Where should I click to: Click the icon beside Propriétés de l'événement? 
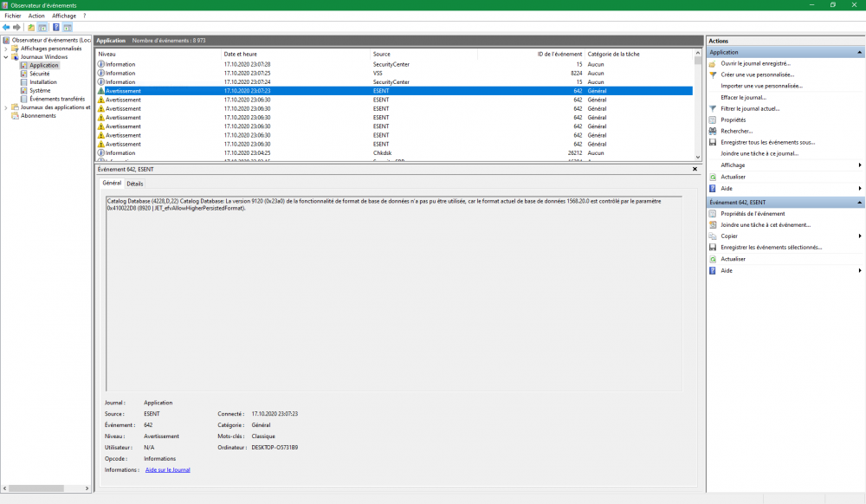click(x=713, y=213)
